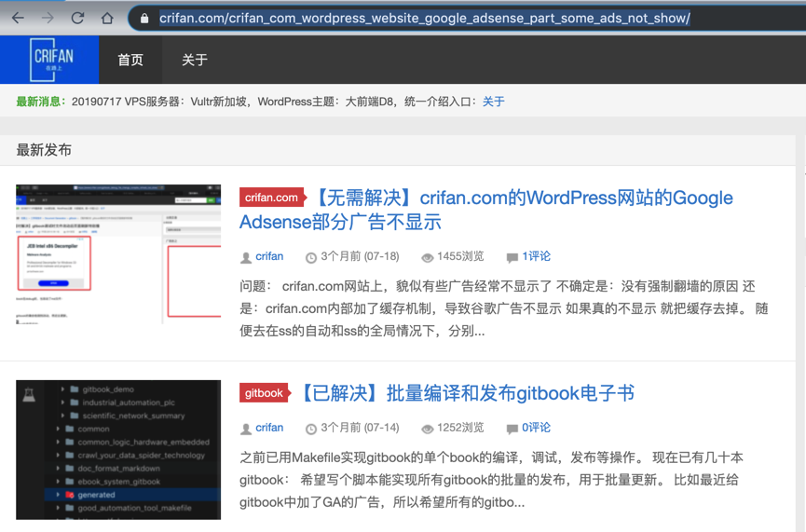806x532 pixels.
Task: Click the eye icon next to 1252浏览
Action: pyautogui.click(x=427, y=429)
